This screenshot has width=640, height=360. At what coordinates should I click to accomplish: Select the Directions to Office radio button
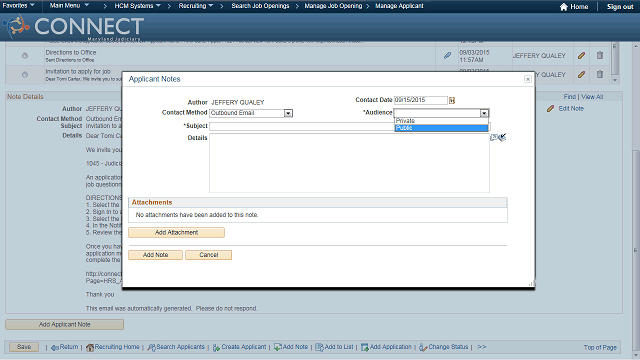(x=25, y=56)
